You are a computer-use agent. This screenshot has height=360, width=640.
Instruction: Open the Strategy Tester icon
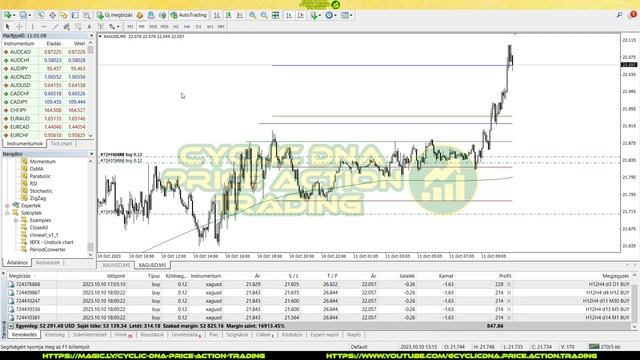[87, 15]
